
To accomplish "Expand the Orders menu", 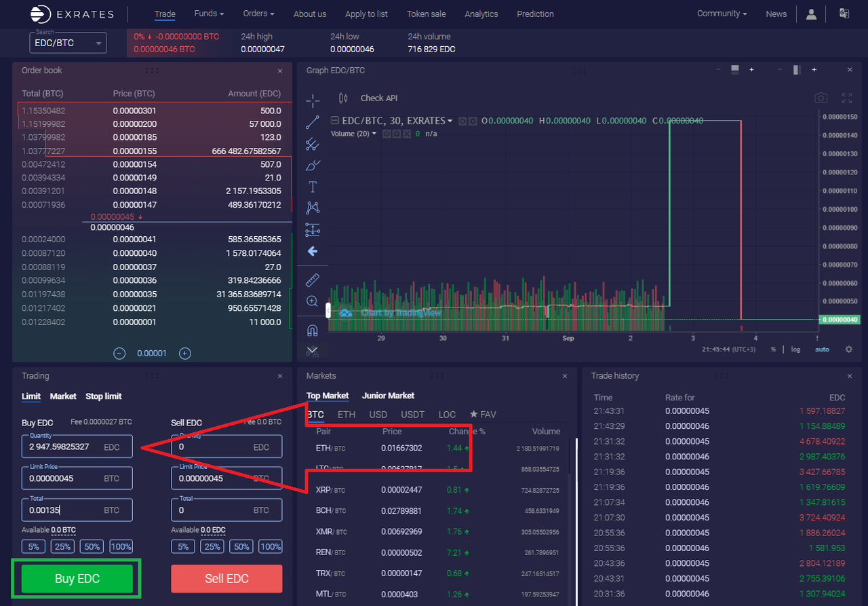I will click(259, 14).
